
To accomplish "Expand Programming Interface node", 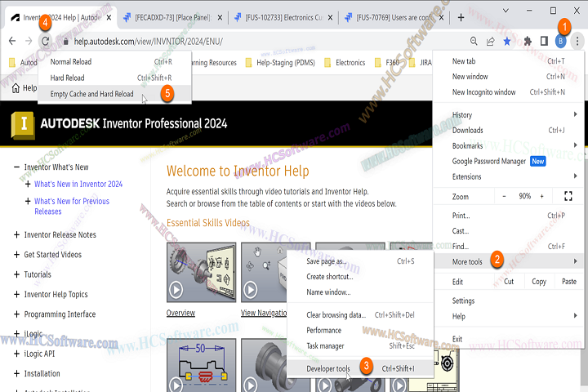I will pyautogui.click(x=16, y=314).
